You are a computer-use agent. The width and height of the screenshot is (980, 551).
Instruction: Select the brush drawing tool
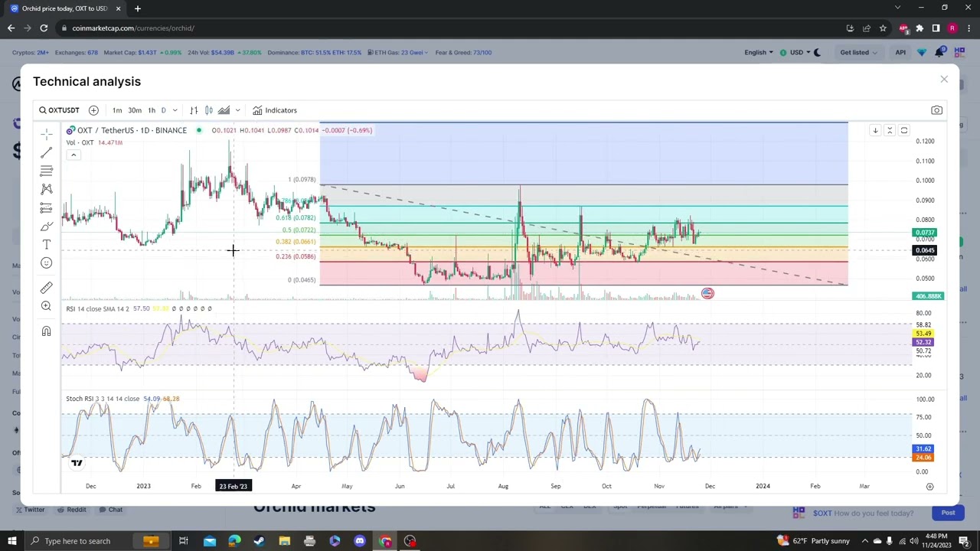(x=46, y=226)
